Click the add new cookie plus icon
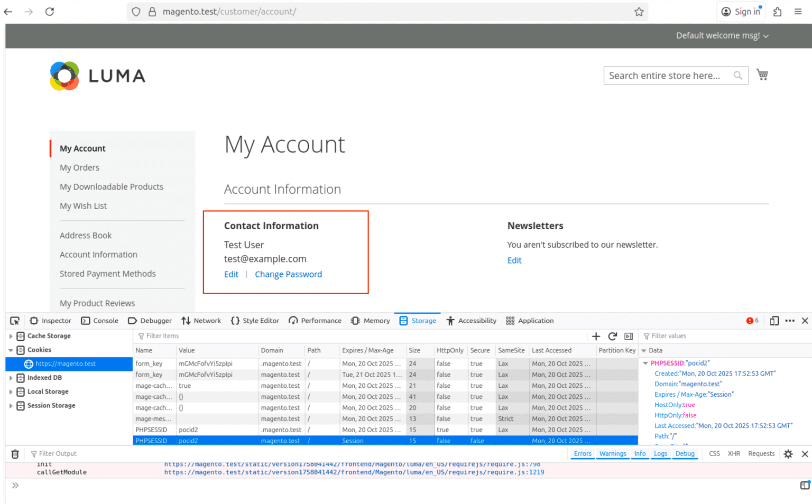This screenshot has width=812, height=504. (596, 337)
